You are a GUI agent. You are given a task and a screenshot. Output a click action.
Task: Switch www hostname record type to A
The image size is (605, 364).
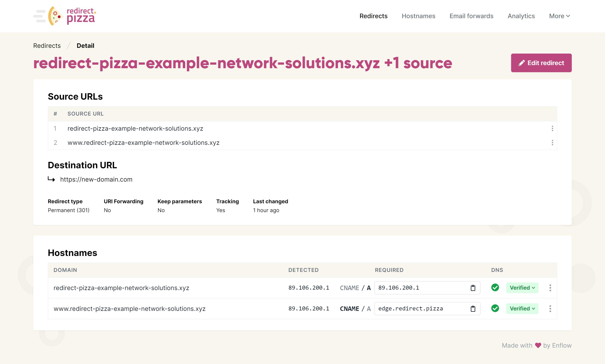(369, 309)
